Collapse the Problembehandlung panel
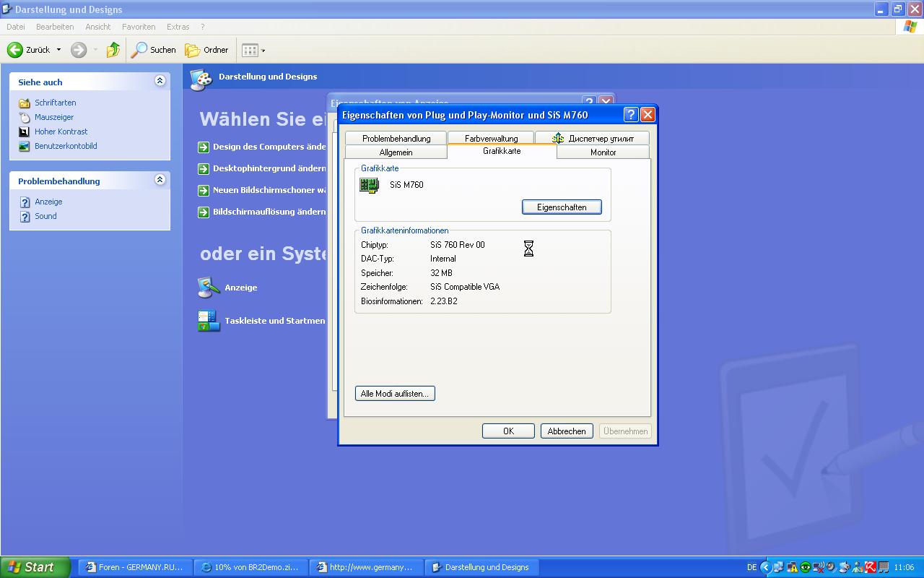 coord(160,180)
